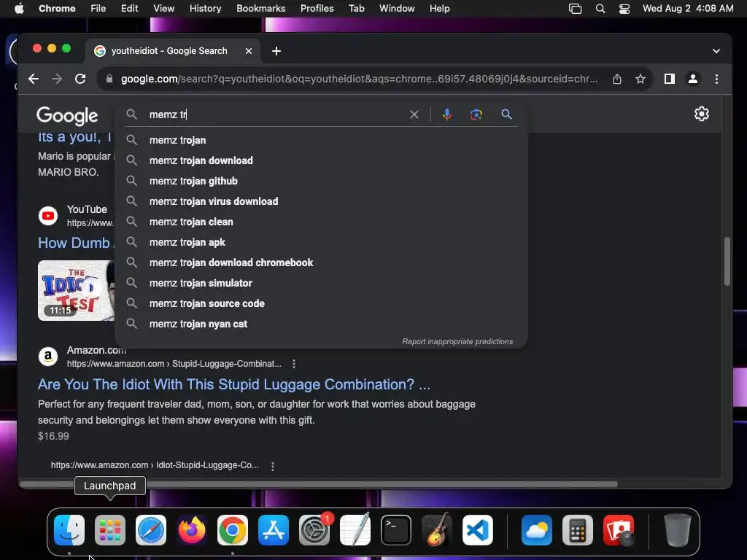
Task: Open Calculator from the Dock
Action: click(x=578, y=530)
